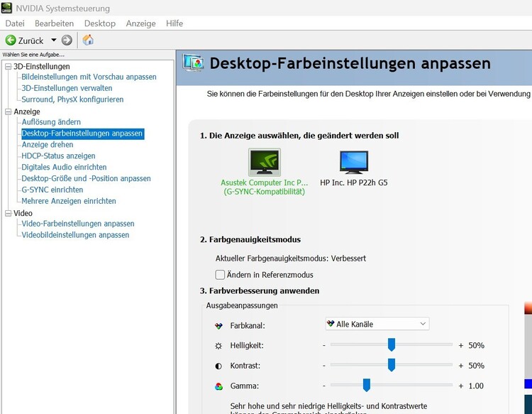Click the Gamma slider handle
The height and width of the screenshot is (414, 532).
point(367,385)
